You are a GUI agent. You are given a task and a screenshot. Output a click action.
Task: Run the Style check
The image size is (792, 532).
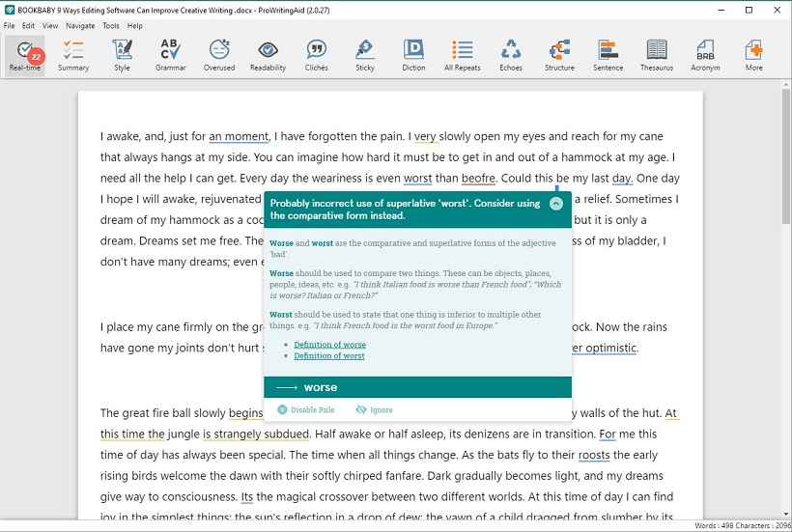click(122, 56)
